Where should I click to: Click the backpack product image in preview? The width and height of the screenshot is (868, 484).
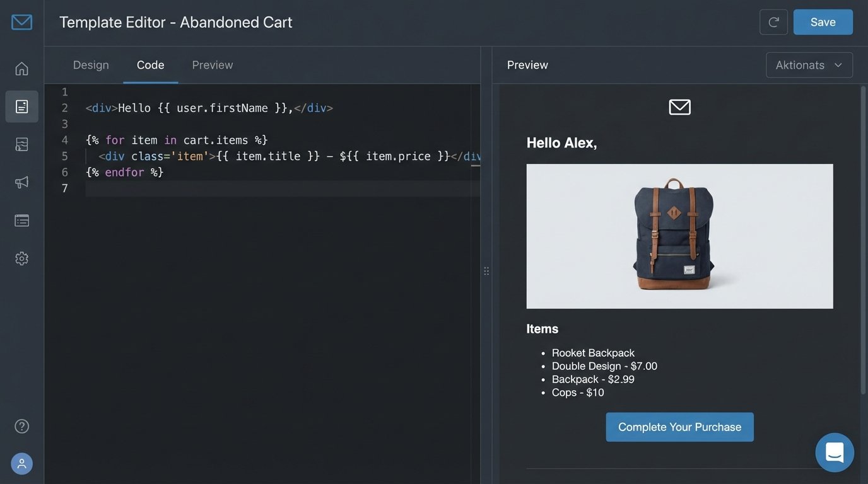(x=679, y=236)
